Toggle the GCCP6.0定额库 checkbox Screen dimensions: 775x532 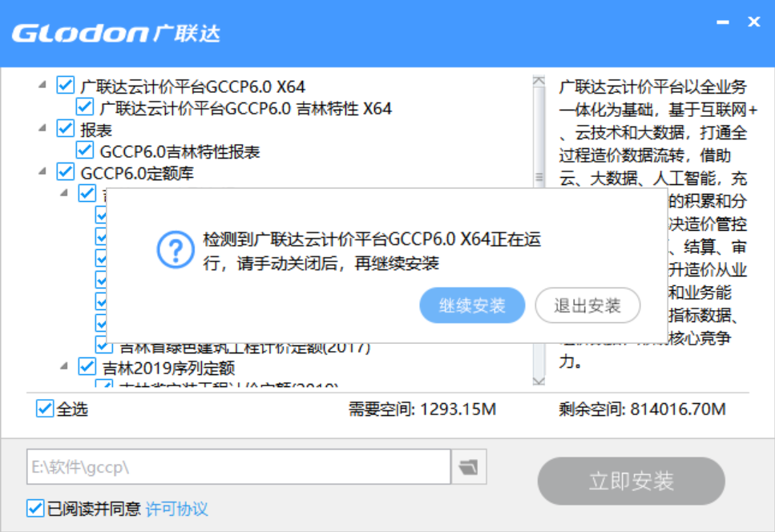coord(65,172)
